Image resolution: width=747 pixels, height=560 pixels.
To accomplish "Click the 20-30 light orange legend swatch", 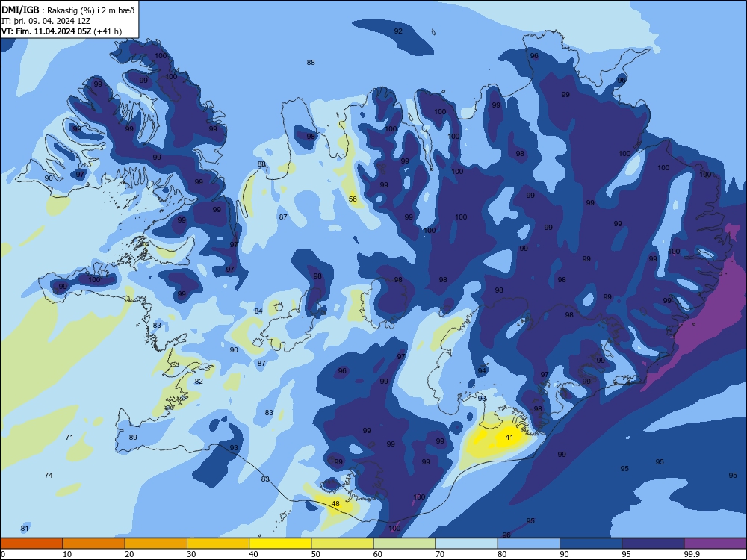I will click(x=156, y=544).
